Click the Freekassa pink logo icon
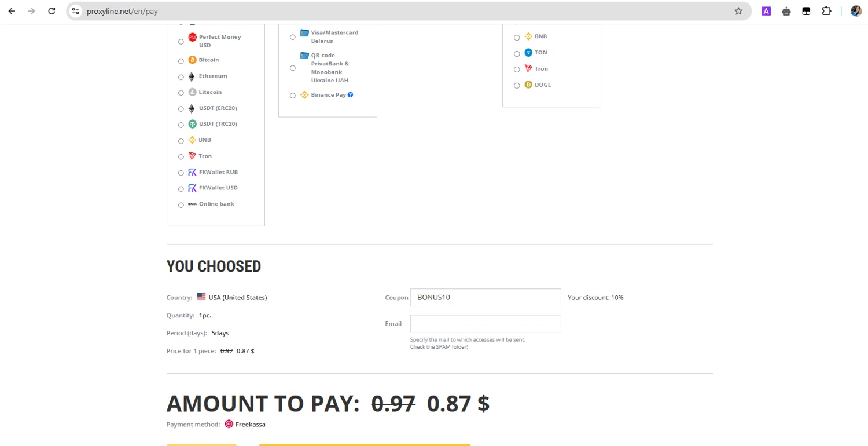Screen dimensions: 868x446 [229, 424]
